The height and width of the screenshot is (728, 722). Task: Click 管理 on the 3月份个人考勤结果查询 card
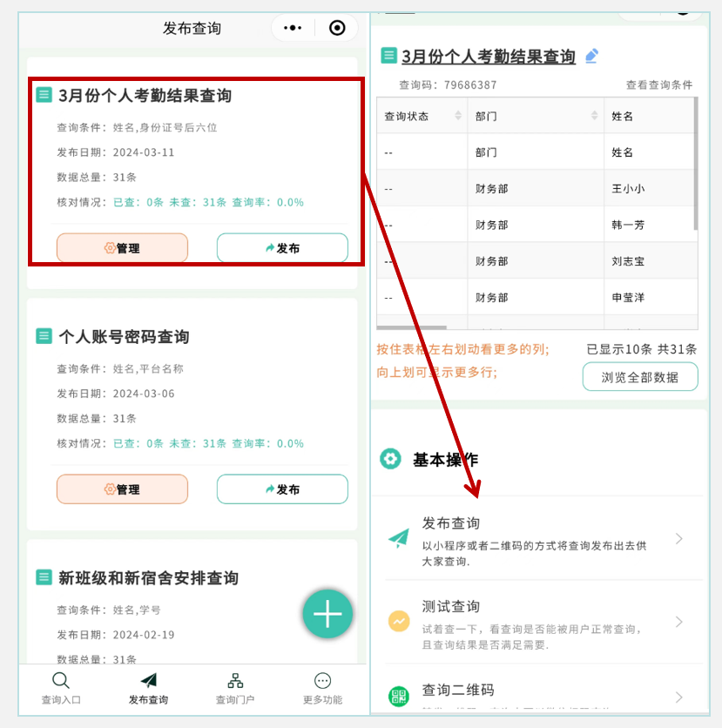[x=122, y=248]
